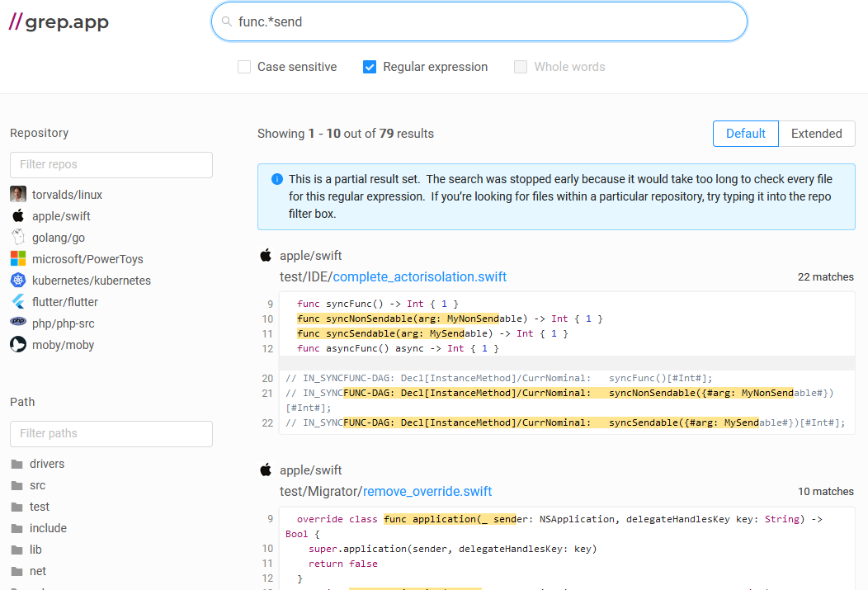Image resolution: width=868 pixels, height=590 pixels.
Task: Focus the main search box with func.*send
Action: click(479, 21)
